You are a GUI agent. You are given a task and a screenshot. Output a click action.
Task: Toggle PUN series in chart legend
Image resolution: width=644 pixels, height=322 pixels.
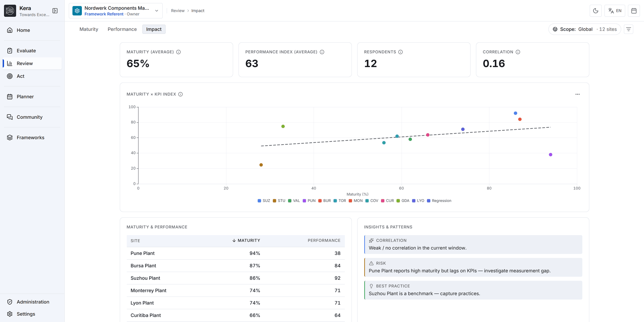[x=309, y=201]
